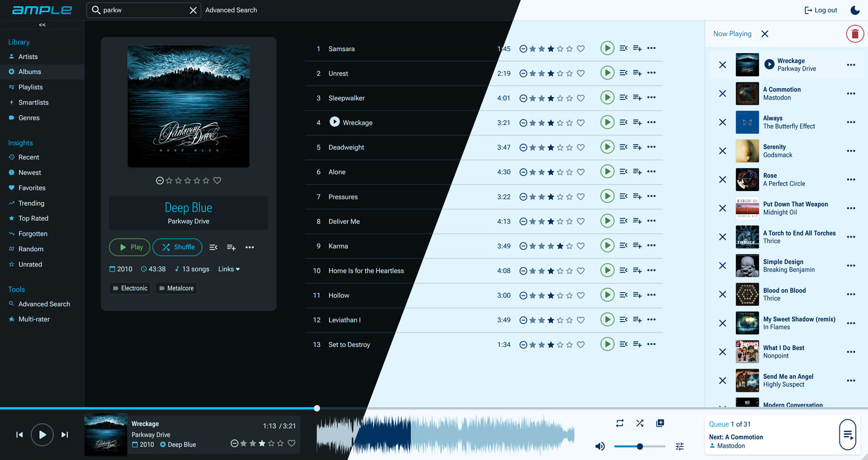Viewport: 868px width, 460px height.
Task: Enable shuffle in the bottom player bar
Action: tap(640, 423)
